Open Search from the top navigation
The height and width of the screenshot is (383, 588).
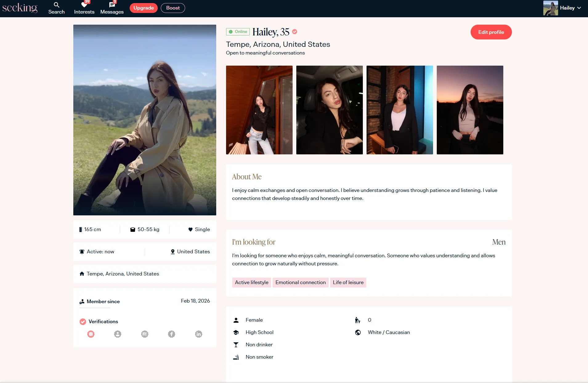pos(56,8)
